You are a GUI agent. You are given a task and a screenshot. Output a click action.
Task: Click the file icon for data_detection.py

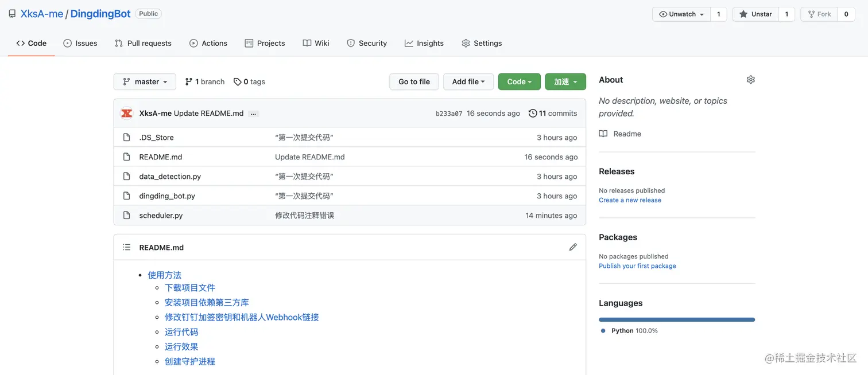click(x=127, y=176)
